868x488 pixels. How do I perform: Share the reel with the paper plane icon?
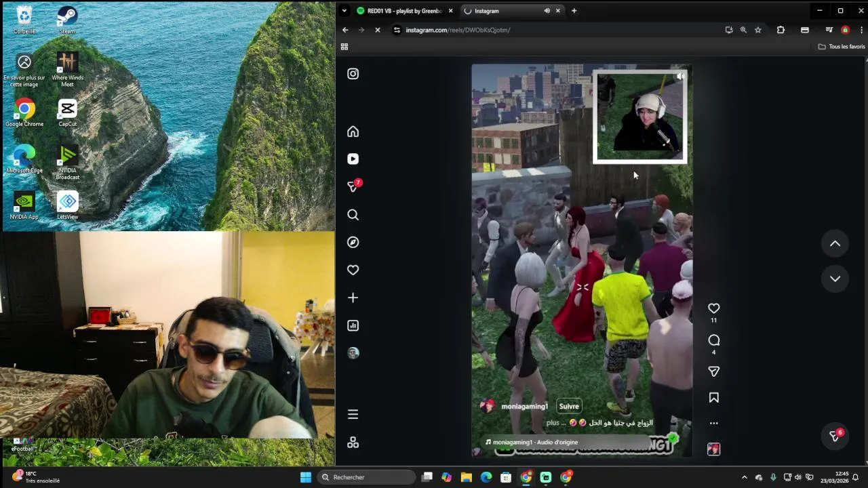click(x=713, y=371)
